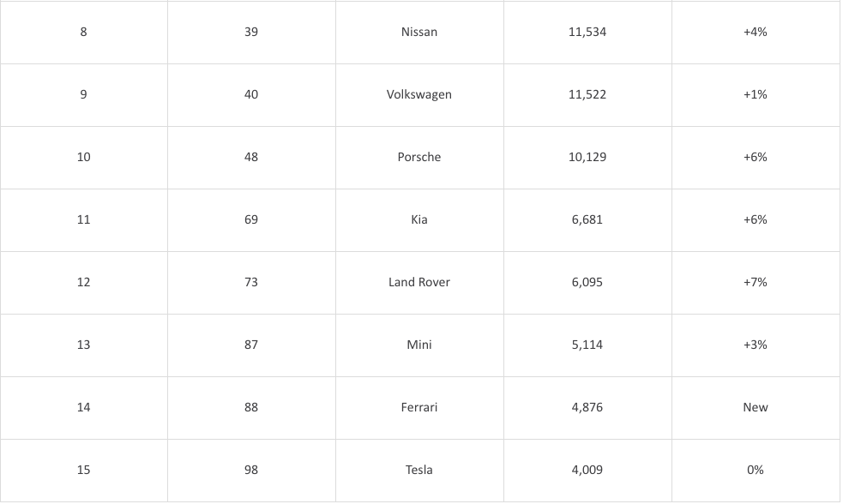Click the 0% change cell for Tesla
Image resolution: width=843 pixels, height=504 pixels.
755,470
